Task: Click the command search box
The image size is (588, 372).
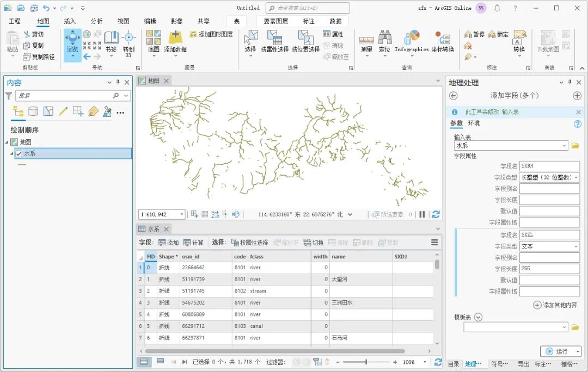Action: point(308,8)
